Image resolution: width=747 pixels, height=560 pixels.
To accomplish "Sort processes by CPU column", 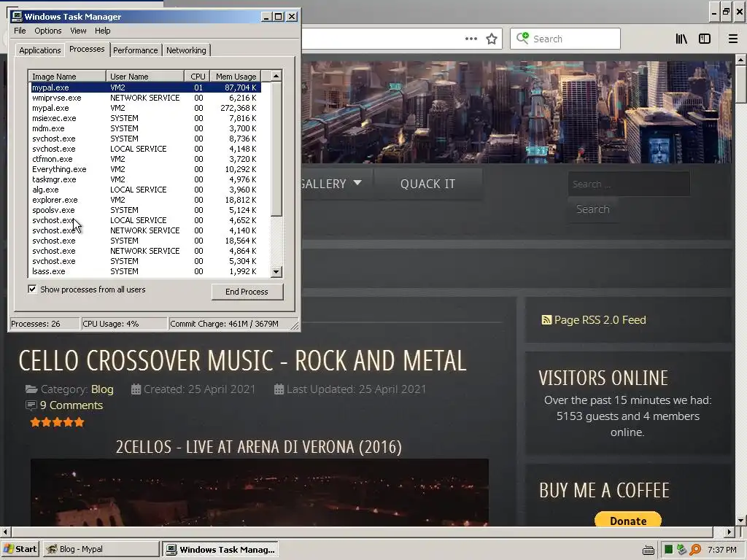I will pos(197,76).
